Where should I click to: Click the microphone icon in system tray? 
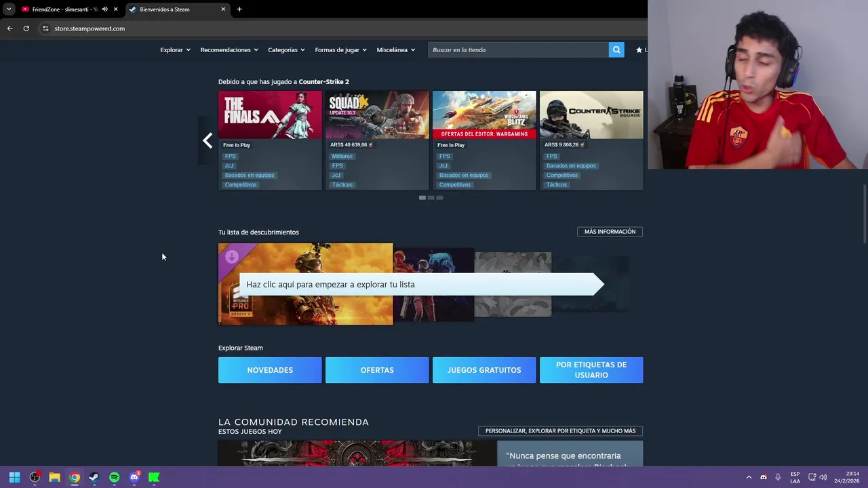[x=778, y=477]
